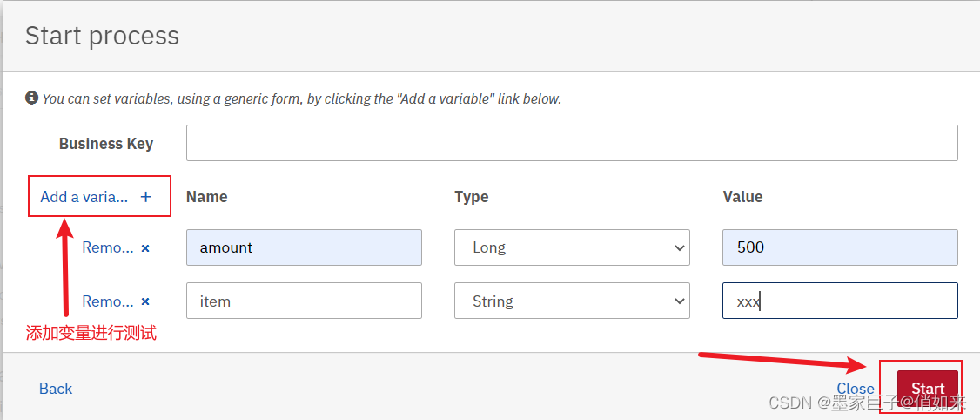Open the String type dropdown

(x=572, y=301)
